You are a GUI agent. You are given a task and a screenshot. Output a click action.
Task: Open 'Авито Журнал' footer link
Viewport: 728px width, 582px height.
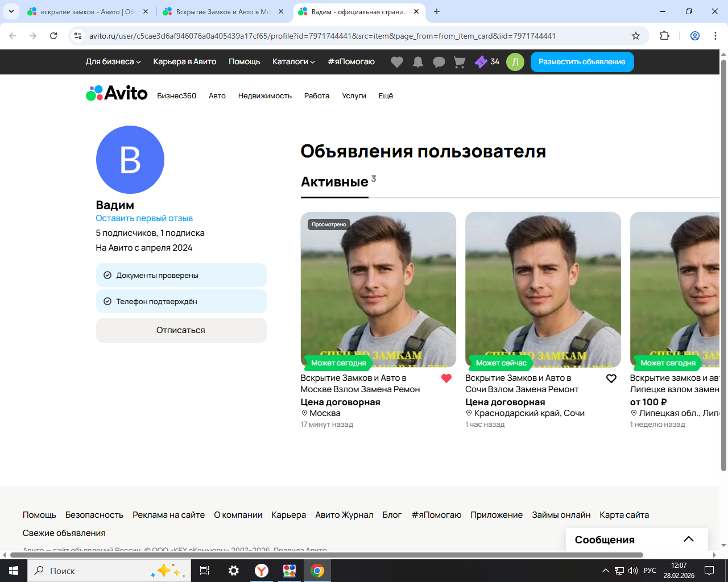344,515
